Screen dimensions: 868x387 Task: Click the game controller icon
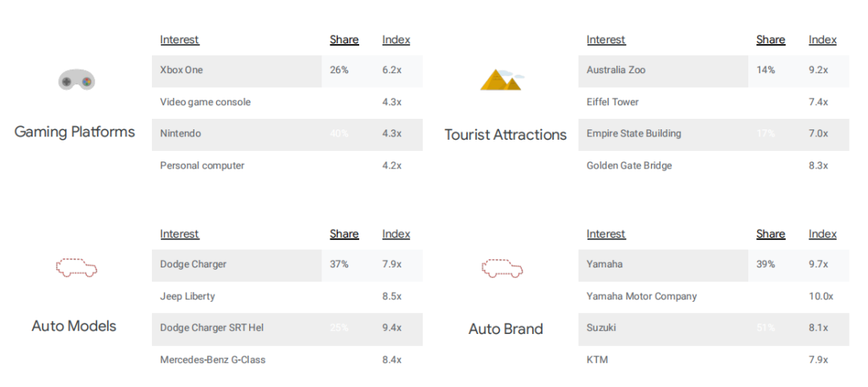[x=76, y=81]
